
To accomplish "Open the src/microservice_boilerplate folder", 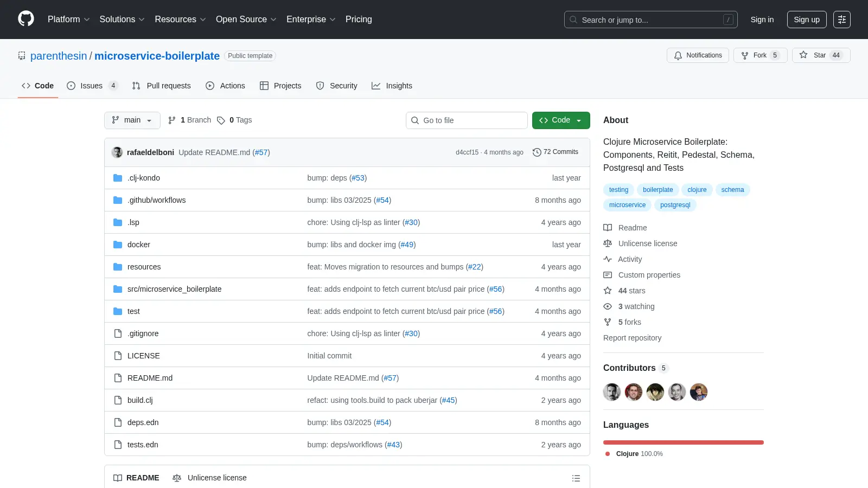I will (174, 289).
